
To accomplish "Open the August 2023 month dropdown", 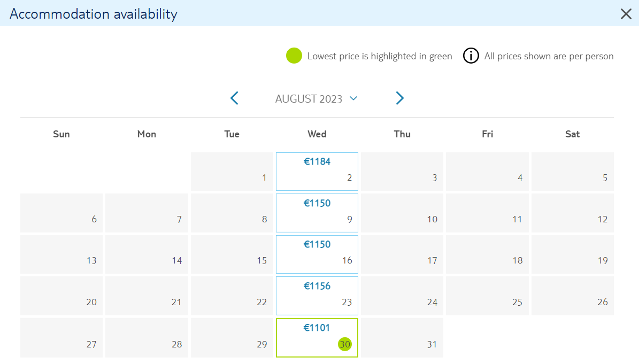I will point(316,99).
